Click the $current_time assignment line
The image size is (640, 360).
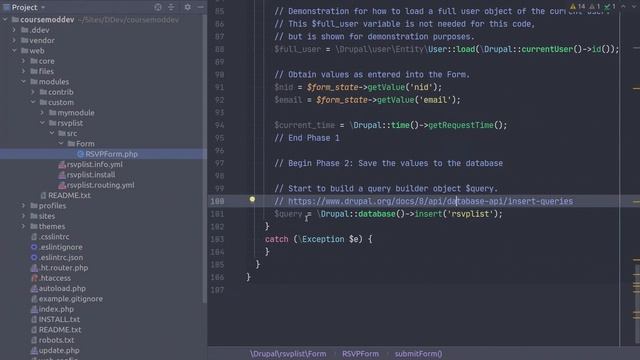(391, 125)
